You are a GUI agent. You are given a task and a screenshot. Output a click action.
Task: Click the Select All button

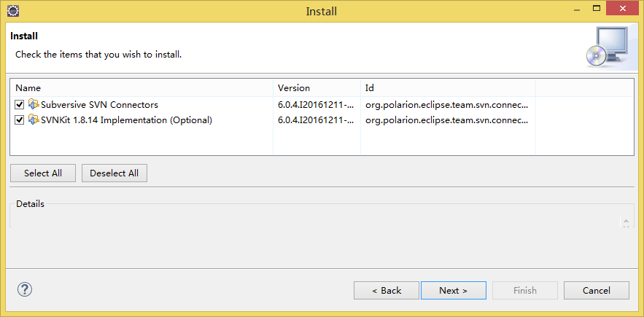point(43,173)
